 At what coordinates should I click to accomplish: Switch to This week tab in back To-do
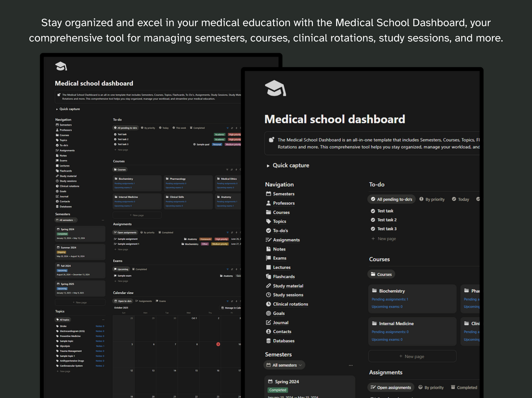pyautogui.click(x=179, y=128)
